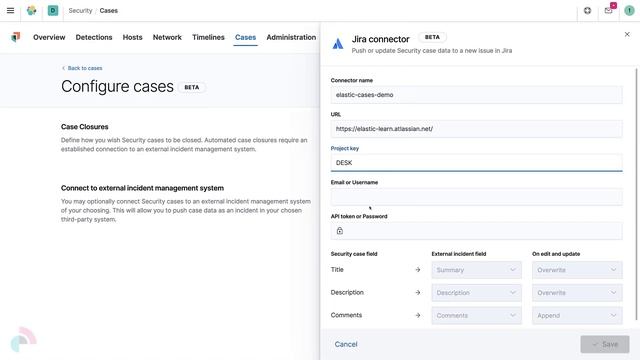Screen dimensions: 640x360
Task: Switch to the Detections tab
Action: (x=94, y=37)
